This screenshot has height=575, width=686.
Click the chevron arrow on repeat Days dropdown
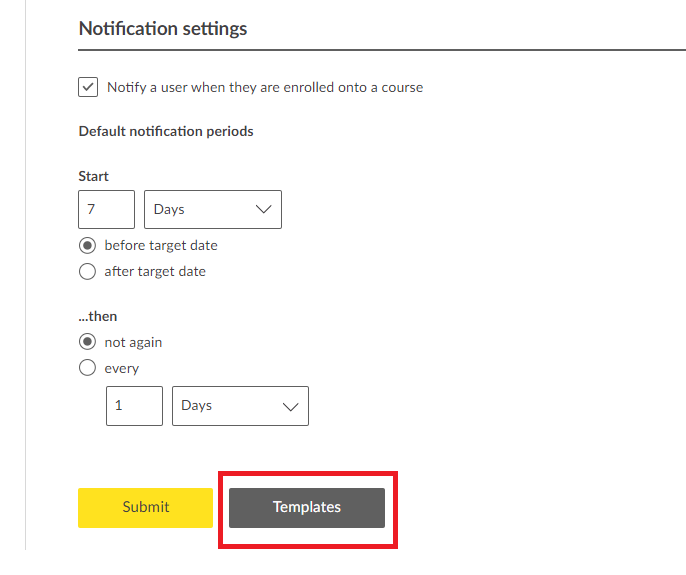pyautogui.click(x=291, y=406)
